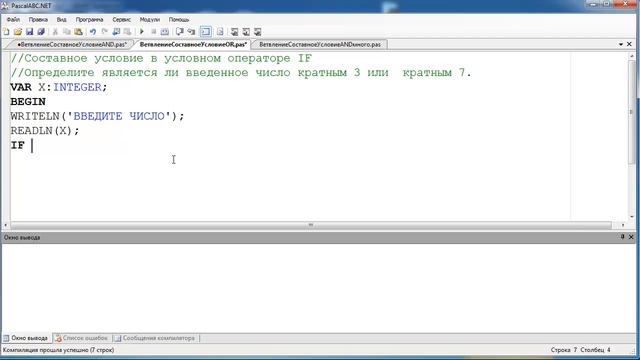Image resolution: width=640 pixels, height=360 pixels.
Task: Click the Строка 7 status indicator
Action: tap(564, 350)
